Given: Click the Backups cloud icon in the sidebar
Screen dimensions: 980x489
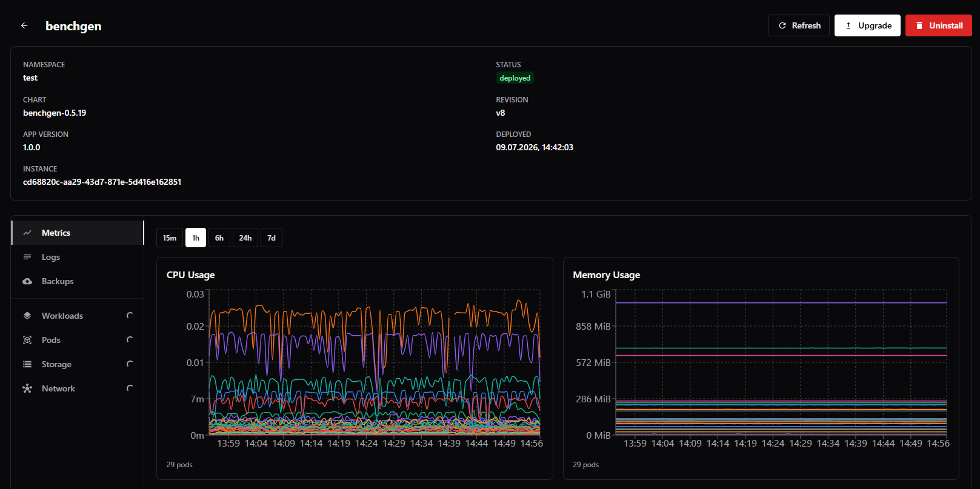Looking at the screenshot, I should 27,281.
